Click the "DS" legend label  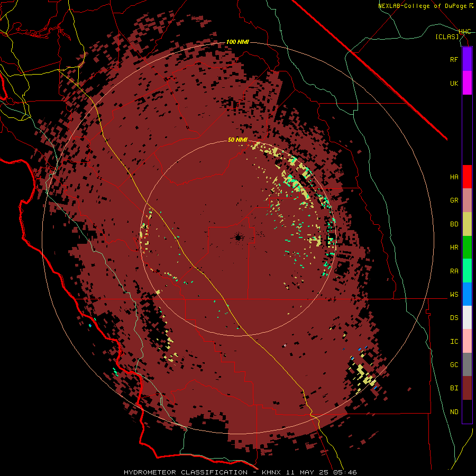(454, 317)
